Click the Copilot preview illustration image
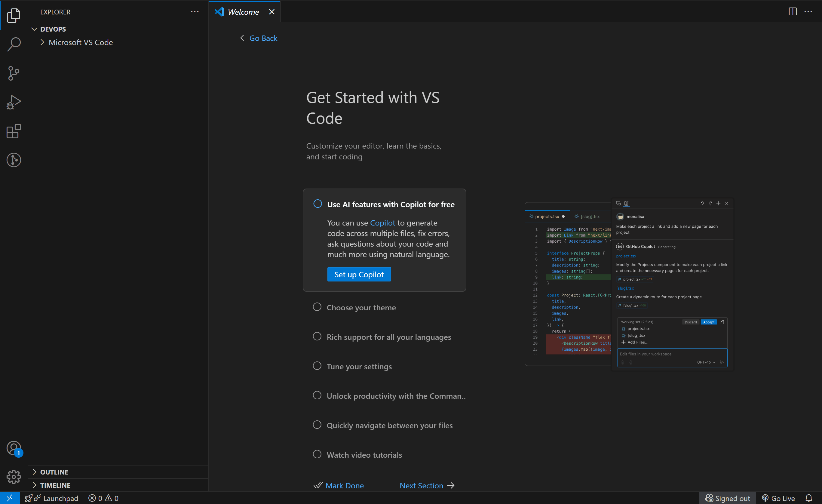The height and width of the screenshot is (504, 822). coord(629,285)
